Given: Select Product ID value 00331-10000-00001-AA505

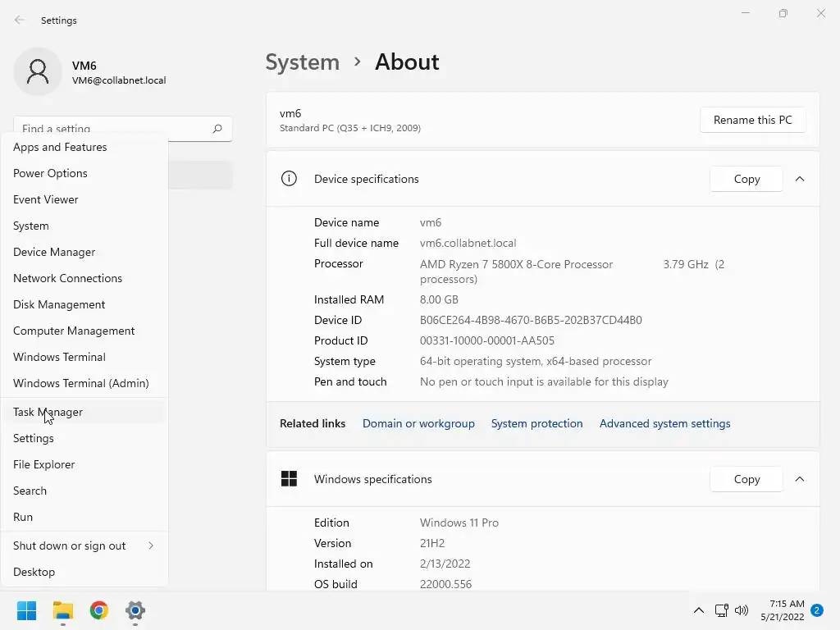Looking at the screenshot, I should [x=487, y=340].
